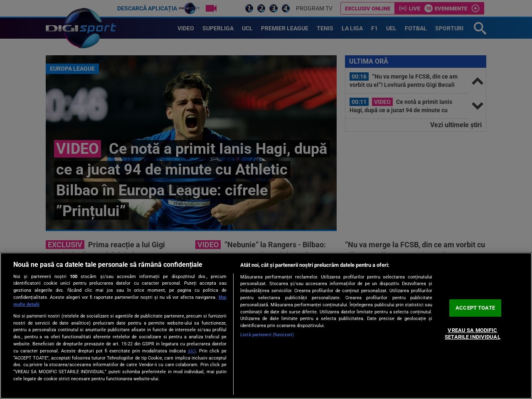Open TENIS menu item

coord(325,28)
